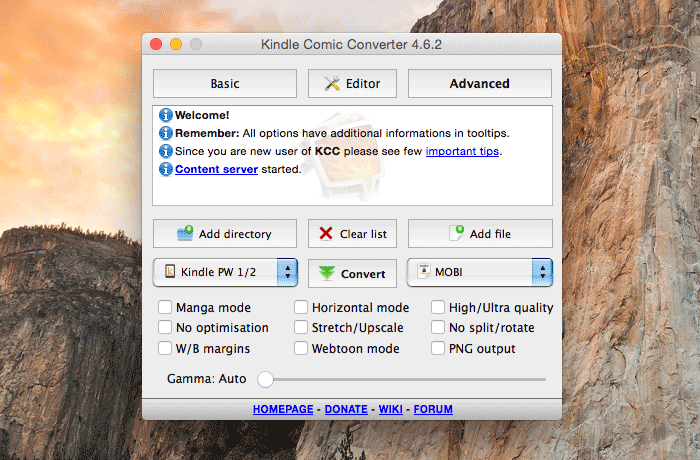700x460 pixels.
Task: Open the WIKI link
Action: point(391,409)
